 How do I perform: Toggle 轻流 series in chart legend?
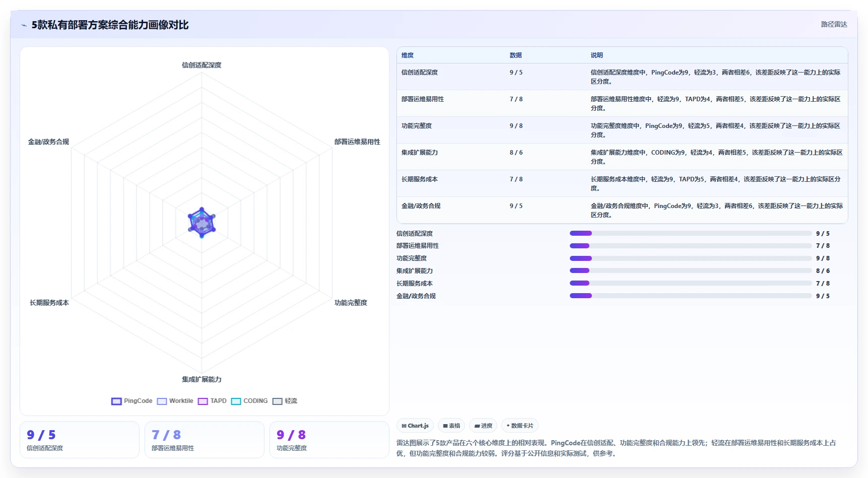[x=285, y=401]
